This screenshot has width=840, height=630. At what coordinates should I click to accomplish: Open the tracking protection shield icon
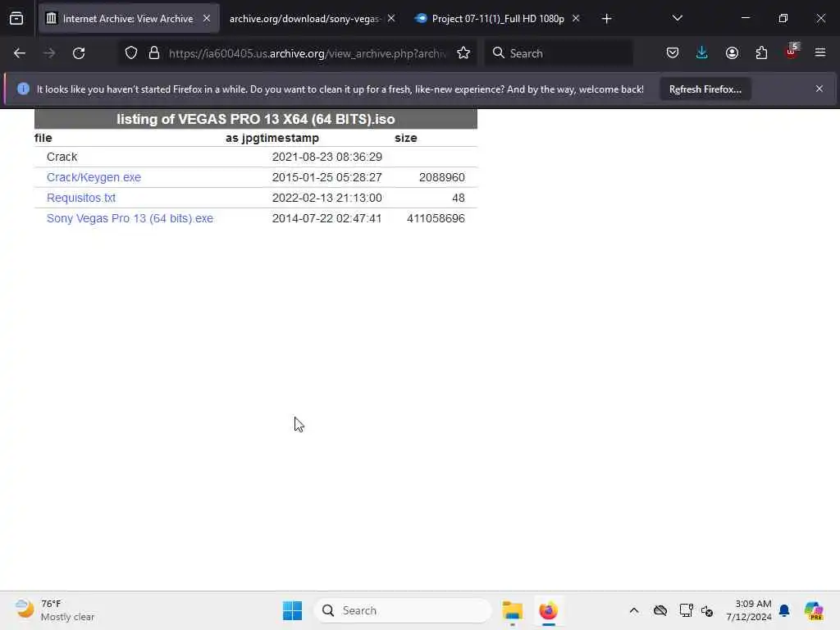coord(131,53)
